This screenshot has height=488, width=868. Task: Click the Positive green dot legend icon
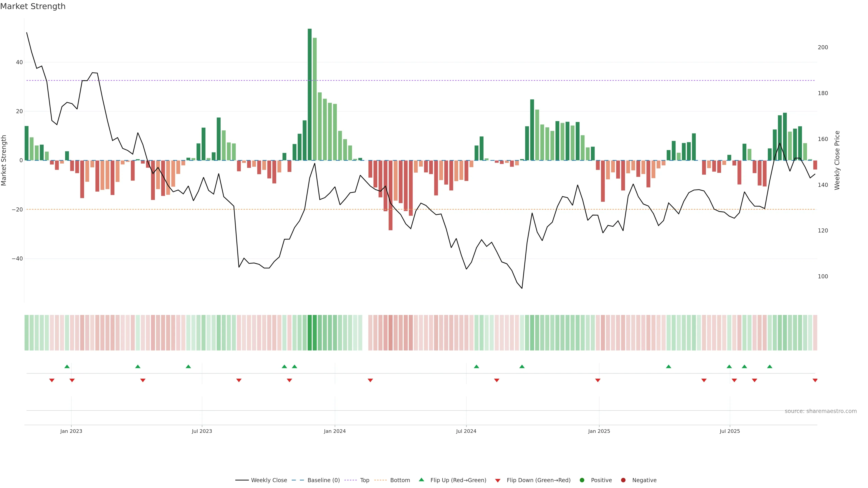[x=582, y=480]
